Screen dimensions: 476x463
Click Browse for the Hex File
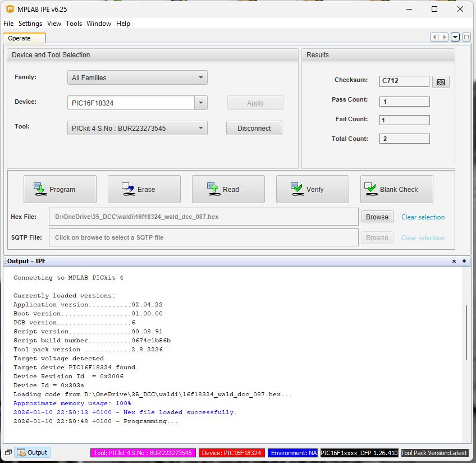[377, 217]
